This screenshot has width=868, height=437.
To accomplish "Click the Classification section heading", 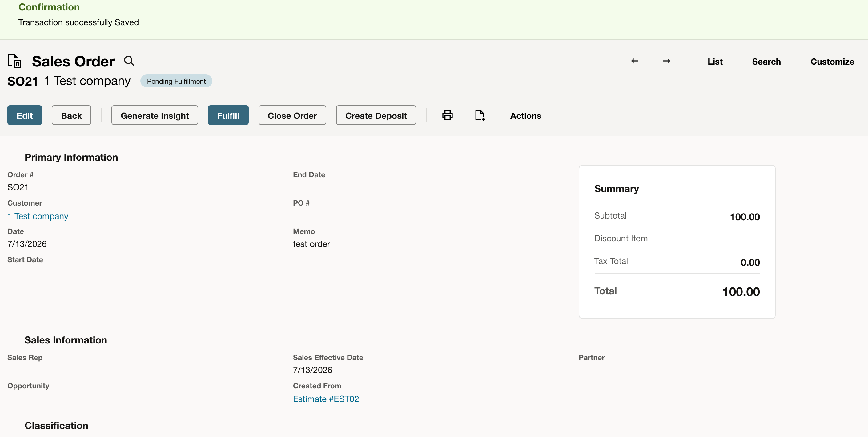I will pos(56,425).
